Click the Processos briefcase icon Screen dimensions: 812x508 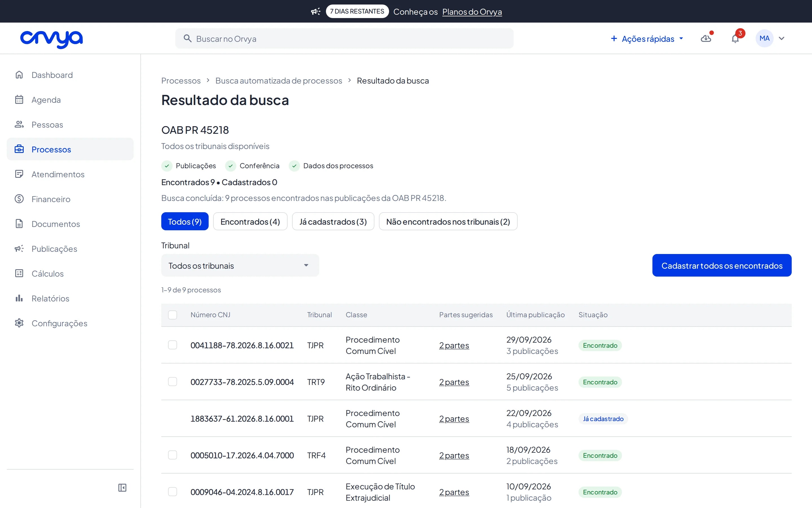(x=19, y=149)
